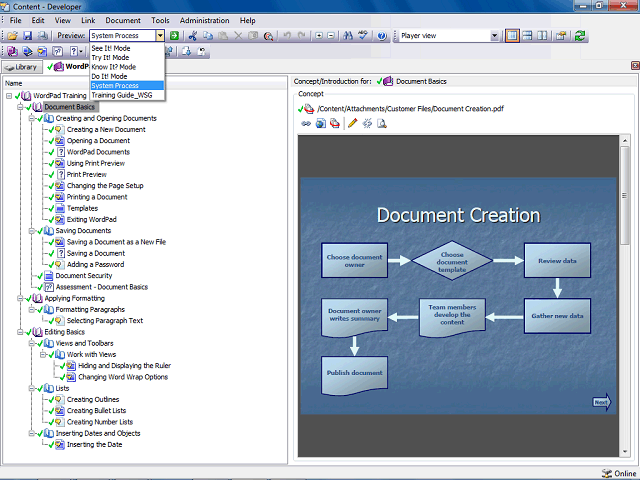Image resolution: width=640 pixels, height=480 pixels.
Task: Open the Link New Question dropdown arrow
Action: point(81,51)
